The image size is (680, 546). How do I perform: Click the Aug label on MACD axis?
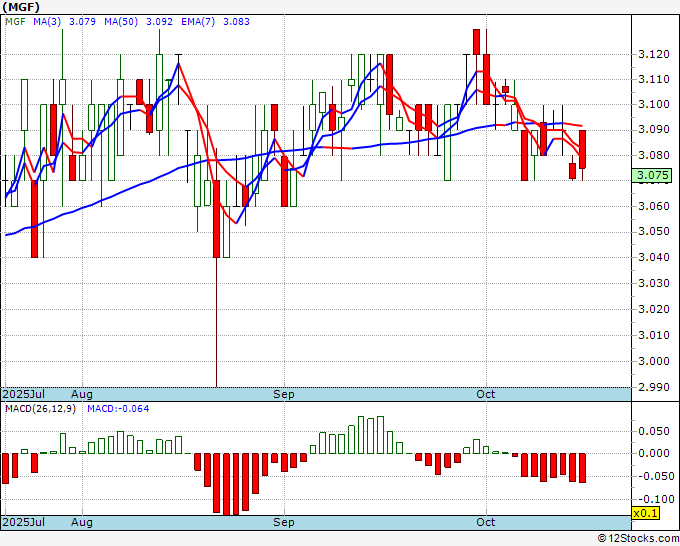[82, 522]
